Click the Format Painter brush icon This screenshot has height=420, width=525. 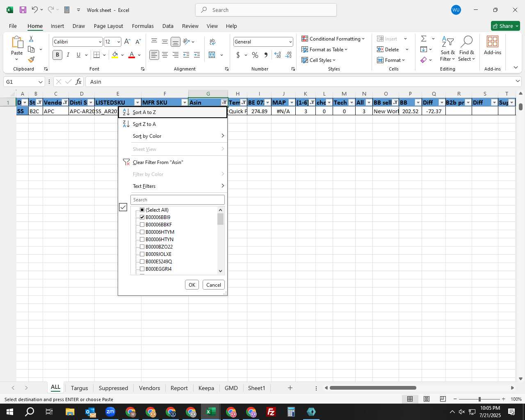coord(31,60)
